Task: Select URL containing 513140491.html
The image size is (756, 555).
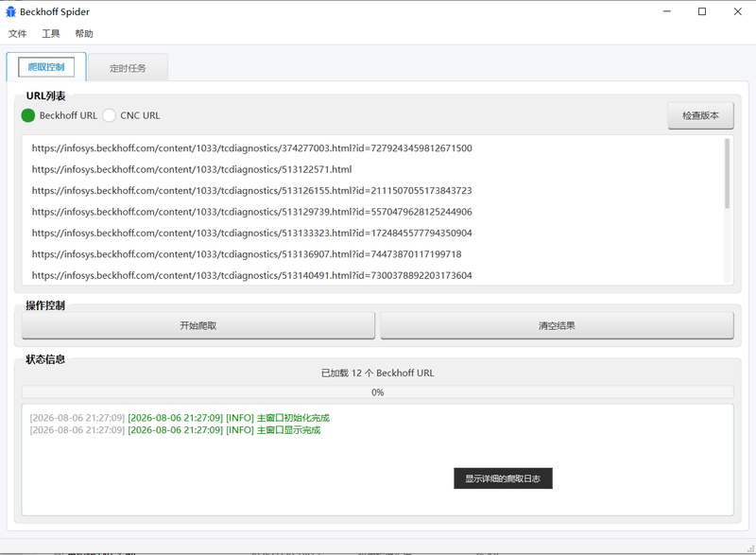Action: point(251,275)
